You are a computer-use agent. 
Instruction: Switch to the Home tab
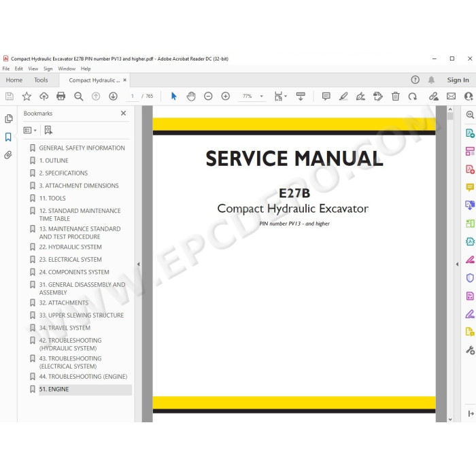coord(14,80)
